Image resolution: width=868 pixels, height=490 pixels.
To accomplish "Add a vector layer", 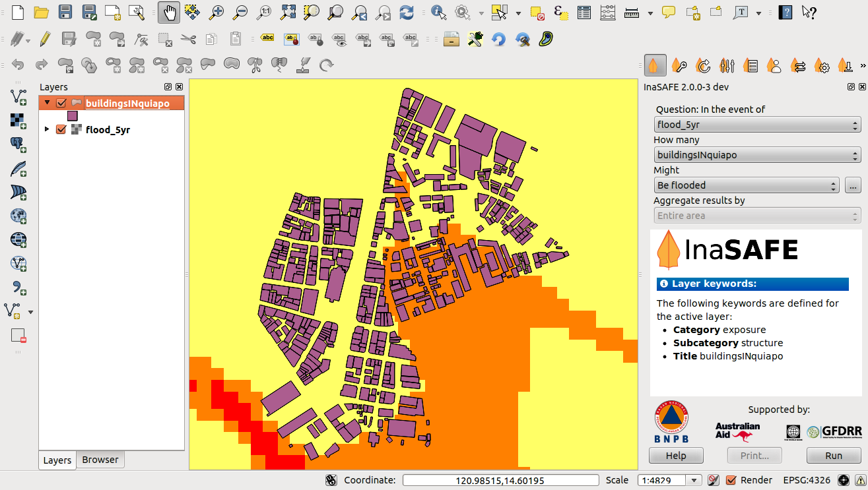I will coord(18,96).
